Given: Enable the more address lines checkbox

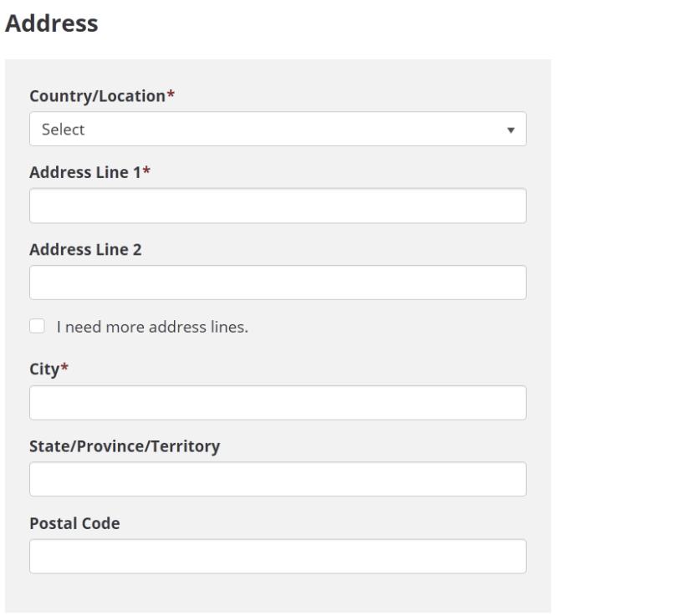Looking at the screenshot, I should pos(37,326).
